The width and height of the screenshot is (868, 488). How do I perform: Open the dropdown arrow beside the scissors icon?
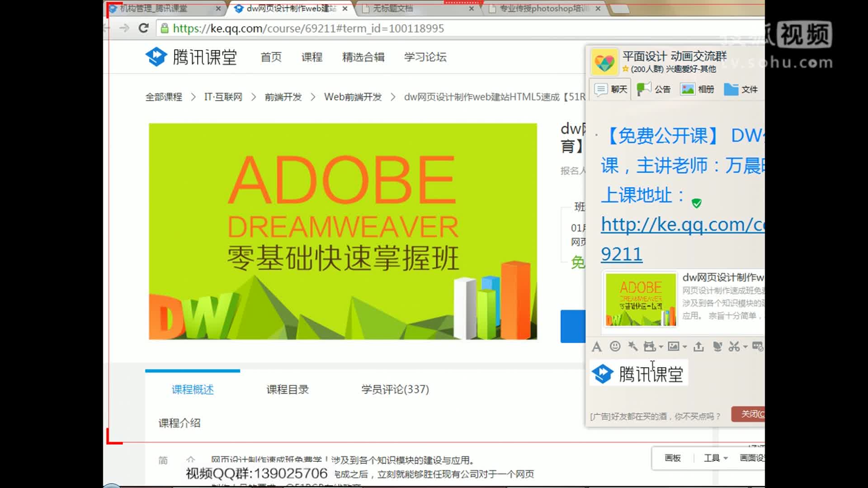pyautogui.click(x=745, y=347)
